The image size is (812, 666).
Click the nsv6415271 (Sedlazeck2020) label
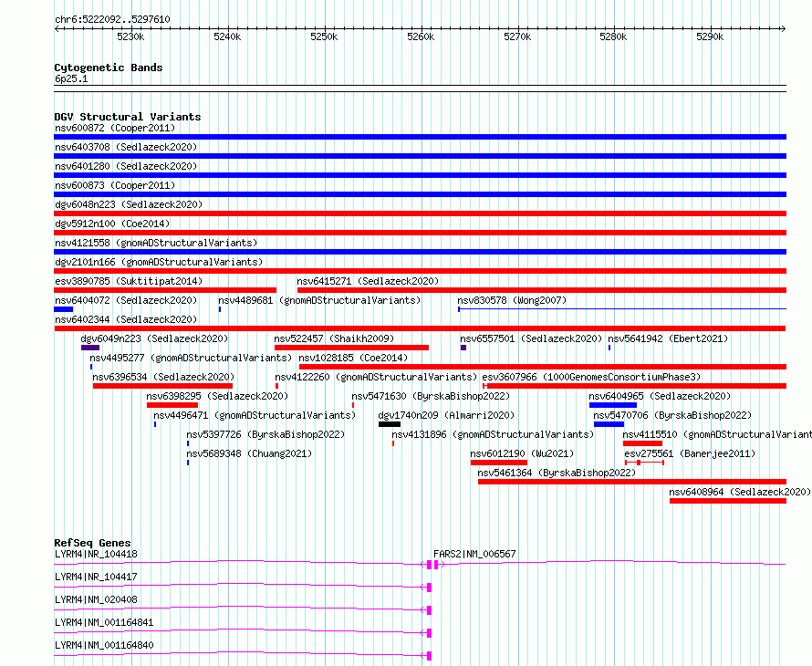(368, 281)
